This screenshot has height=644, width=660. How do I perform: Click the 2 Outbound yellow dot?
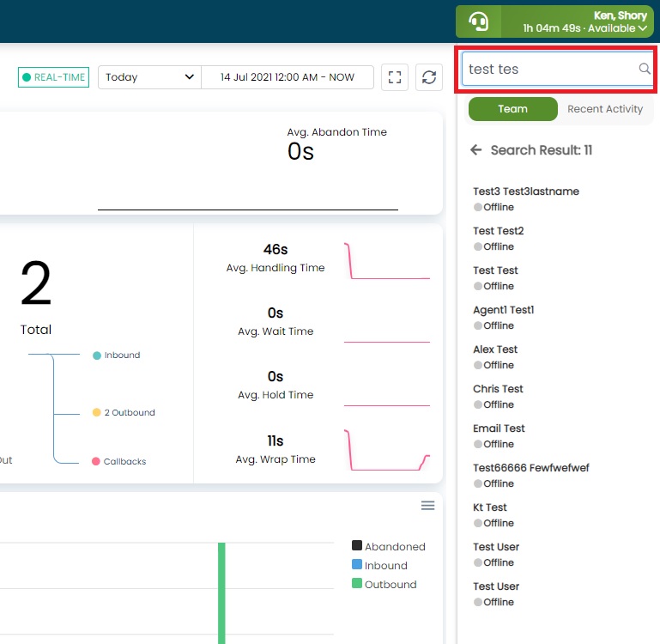(96, 412)
